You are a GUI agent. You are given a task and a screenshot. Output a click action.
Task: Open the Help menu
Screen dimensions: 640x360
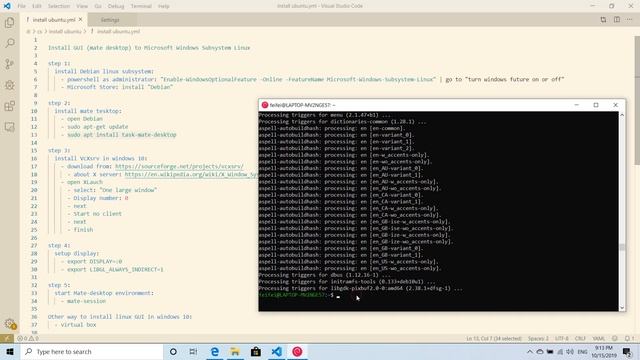[164, 6]
